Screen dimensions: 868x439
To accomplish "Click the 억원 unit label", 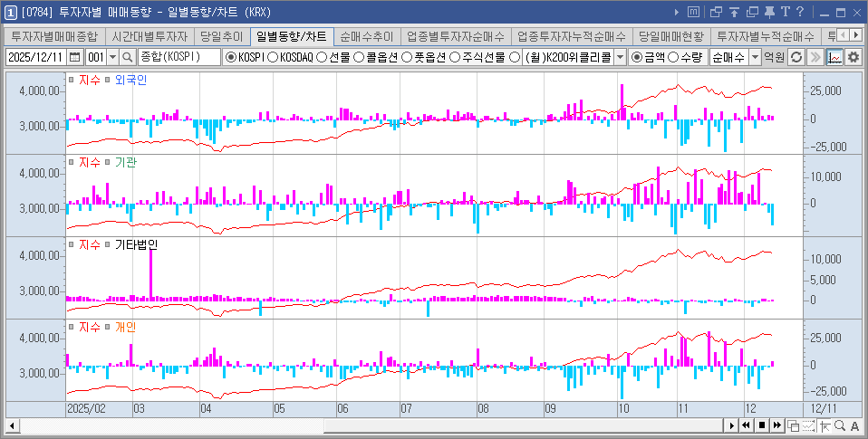I will (775, 57).
